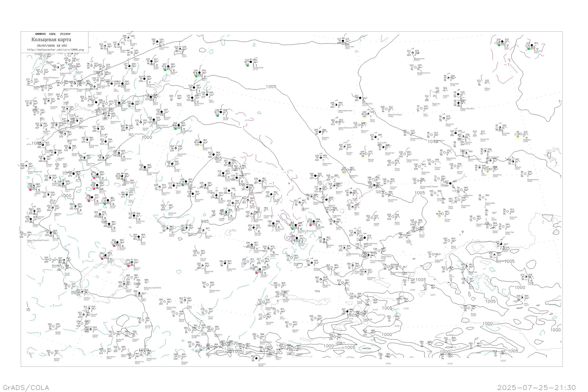Screen dimensions: 588x392
Task: Click green square at Тура station
Action: click(499, 45)
